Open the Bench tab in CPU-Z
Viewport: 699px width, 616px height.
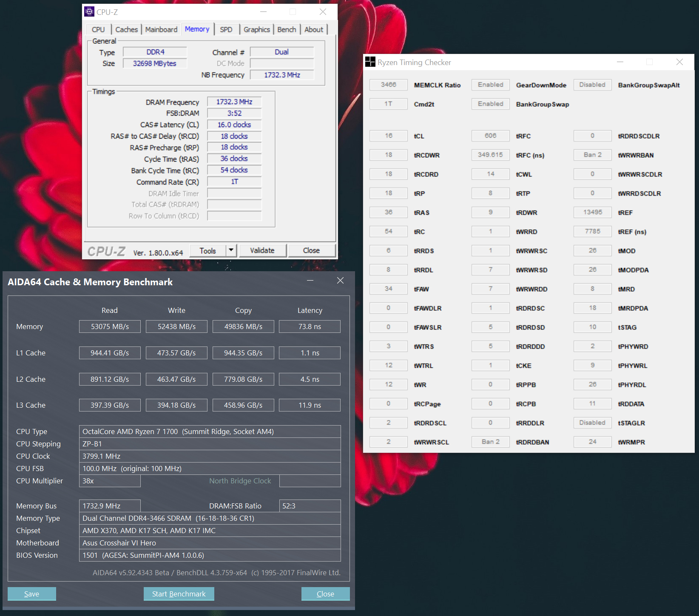tap(287, 29)
